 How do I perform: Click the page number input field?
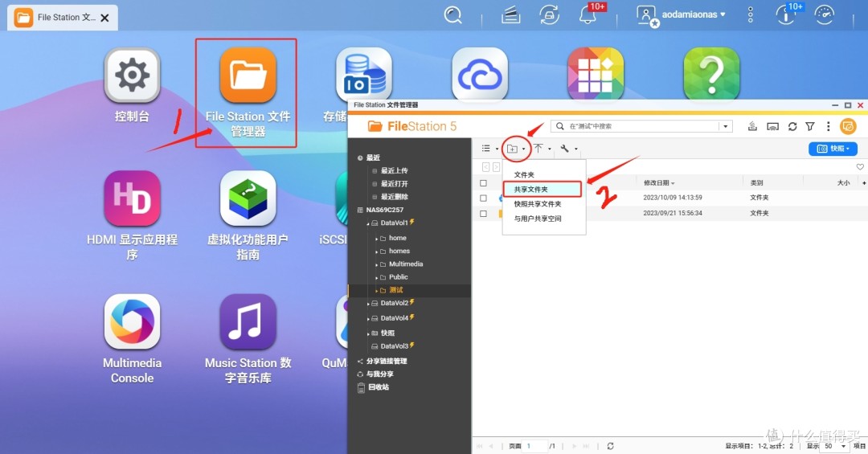pos(535,446)
